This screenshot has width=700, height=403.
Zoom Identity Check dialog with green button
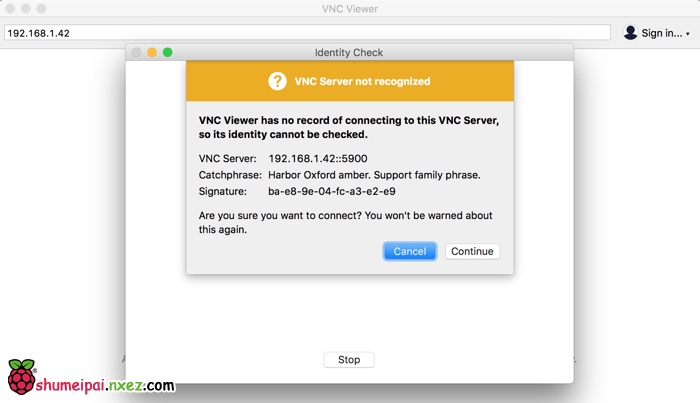[168, 52]
